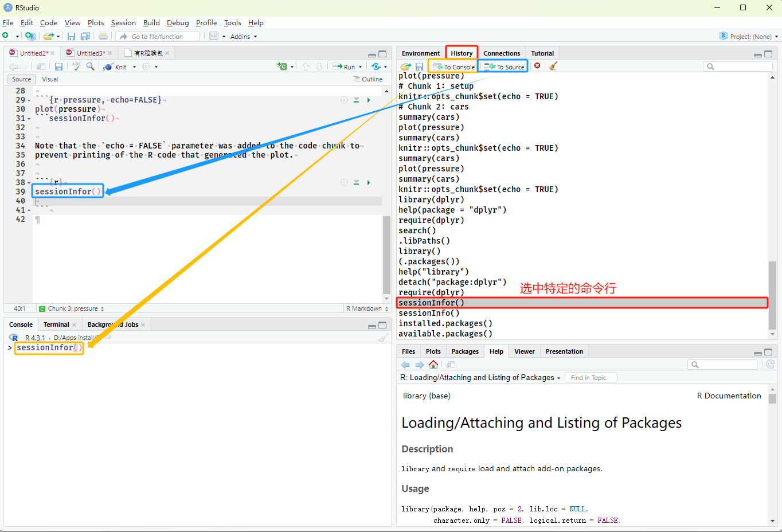Click the Save all documents icon
This screenshot has height=532, width=782.
85,36
